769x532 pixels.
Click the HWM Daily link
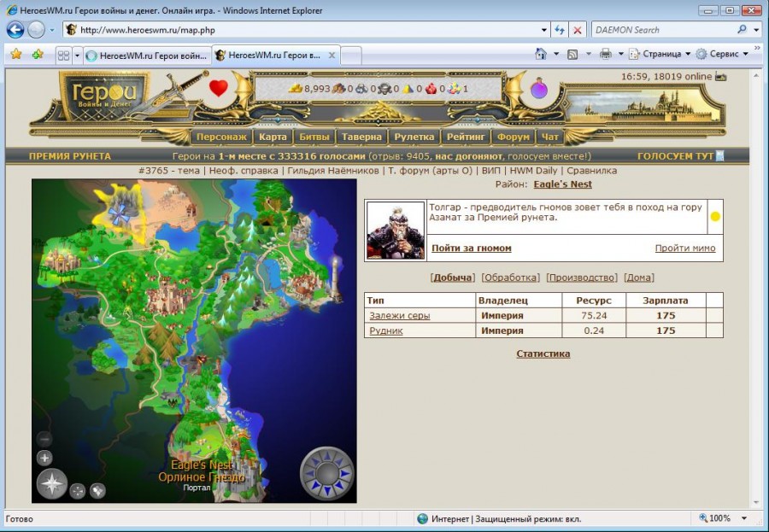point(533,171)
